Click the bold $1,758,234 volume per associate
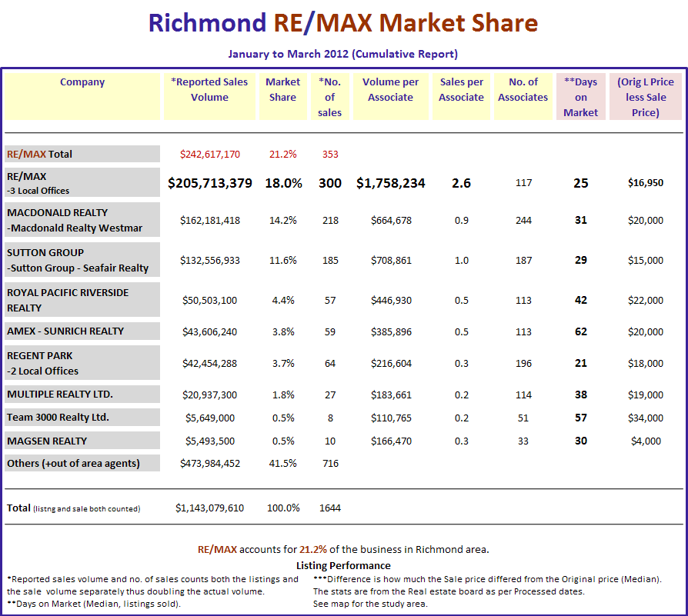This screenshot has height=616, width=688. pyautogui.click(x=390, y=183)
